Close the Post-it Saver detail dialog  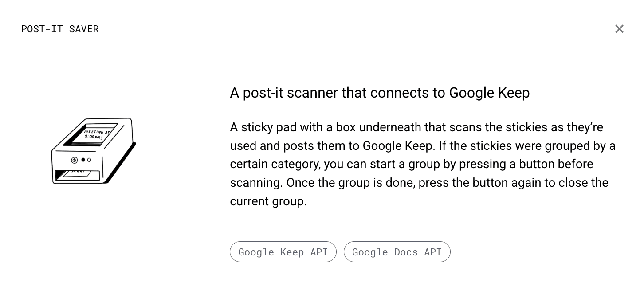tap(619, 29)
